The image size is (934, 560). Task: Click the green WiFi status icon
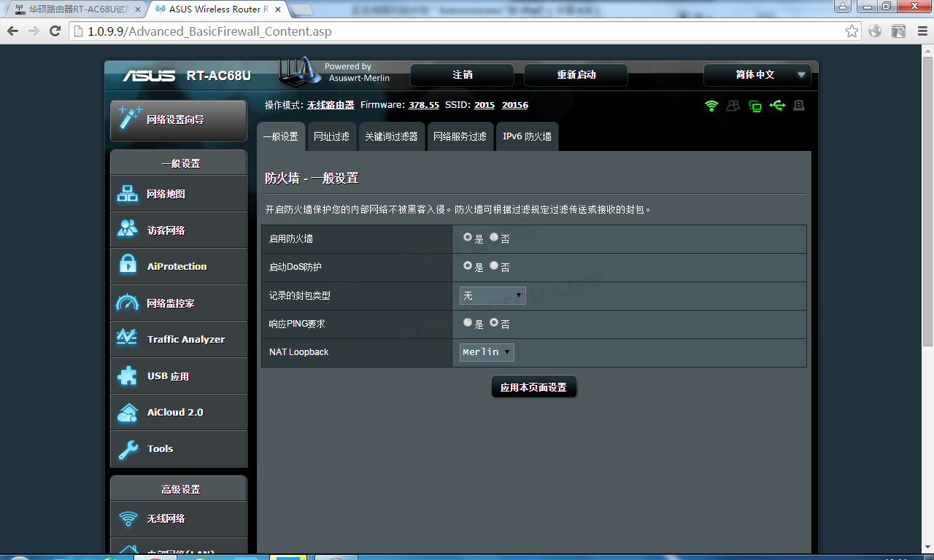711,106
